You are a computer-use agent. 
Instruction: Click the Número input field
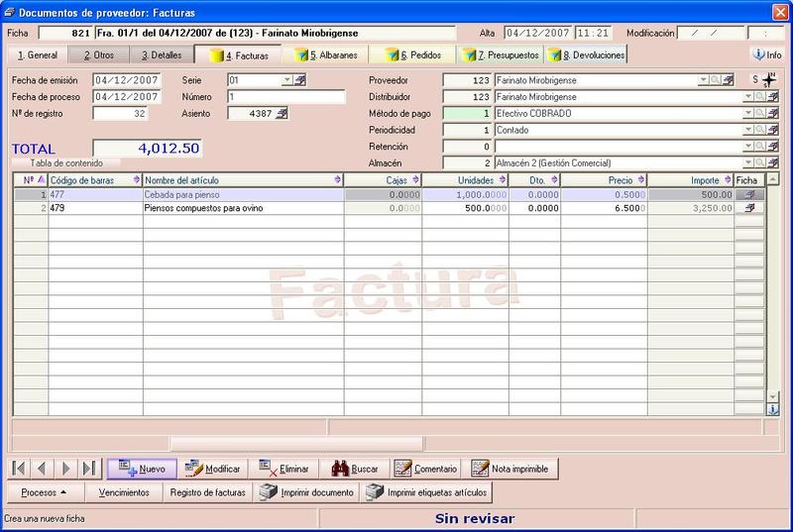pyautogui.click(x=286, y=96)
